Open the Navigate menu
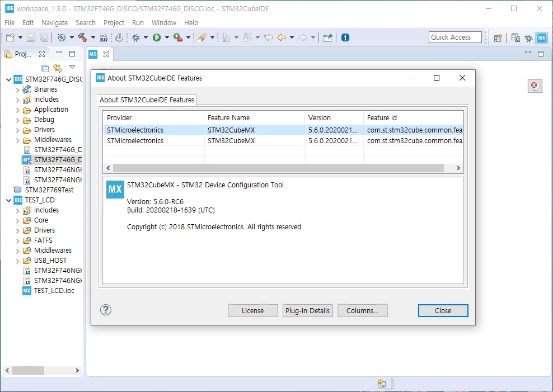 (x=55, y=22)
